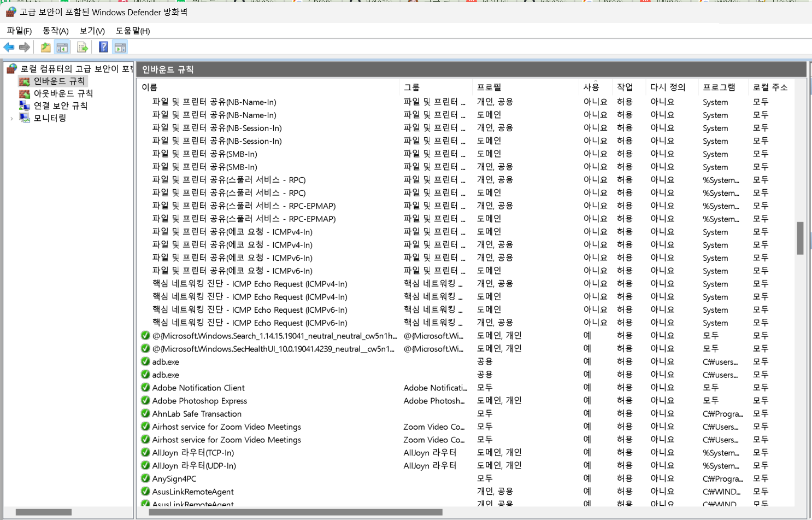The height and width of the screenshot is (520, 812).
Task: Select the AhnLab Safe Transaction rule name
Action: (197, 414)
